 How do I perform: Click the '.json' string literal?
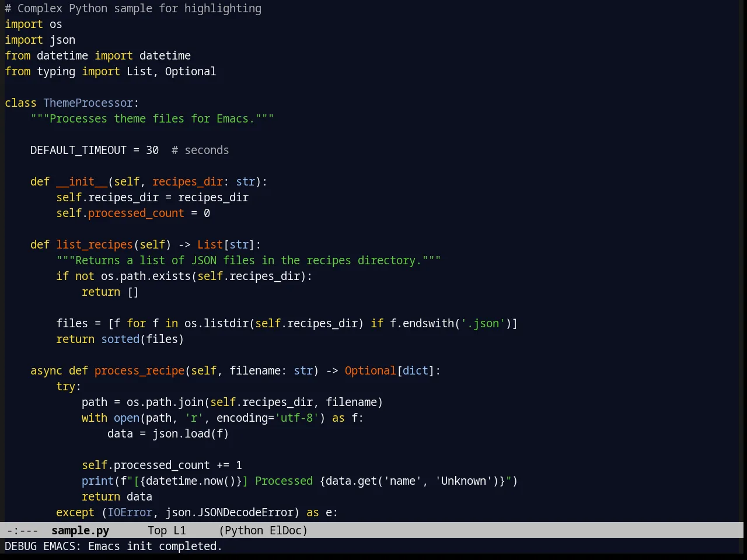483,323
